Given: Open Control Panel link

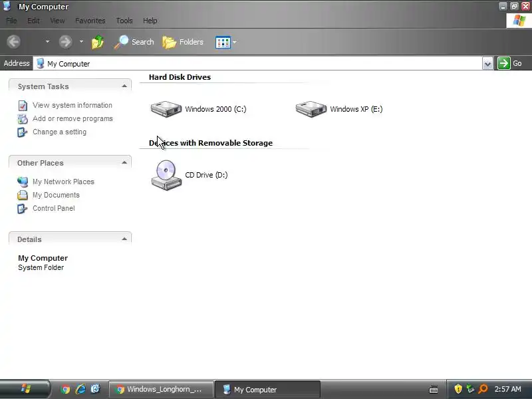Looking at the screenshot, I should pos(54,208).
